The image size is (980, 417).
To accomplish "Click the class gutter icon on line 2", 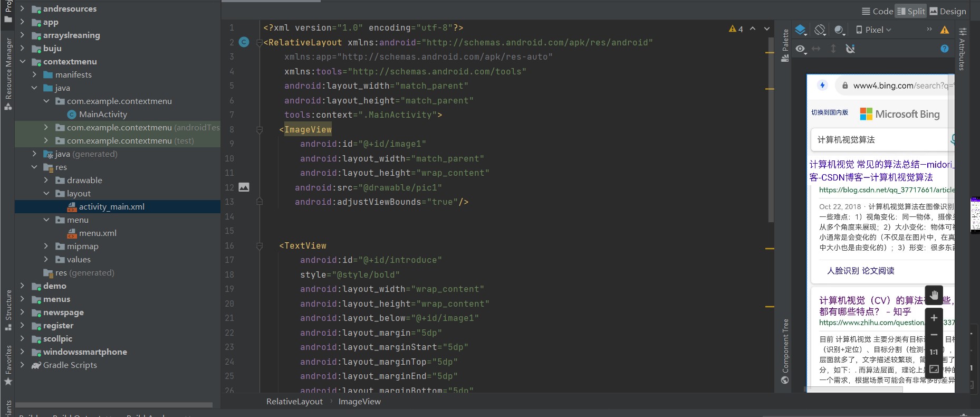I will tap(244, 42).
